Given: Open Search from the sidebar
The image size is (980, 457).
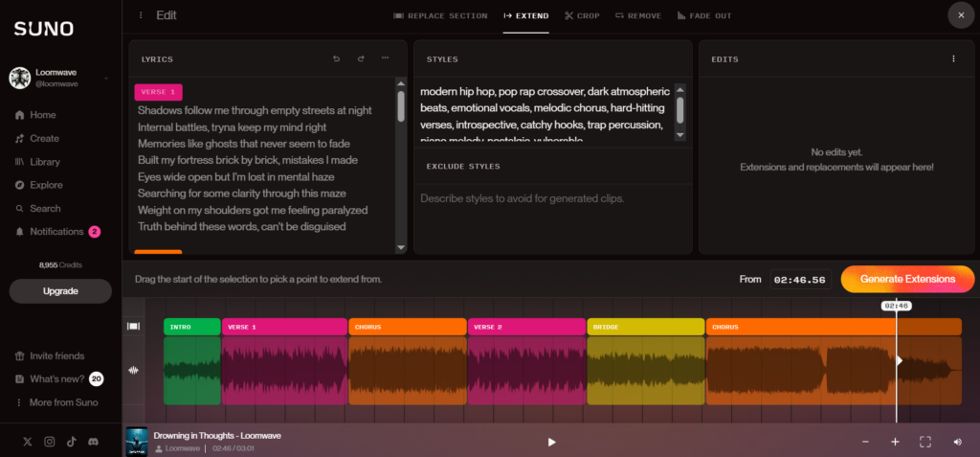Looking at the screenshot, I should (37, 209).
